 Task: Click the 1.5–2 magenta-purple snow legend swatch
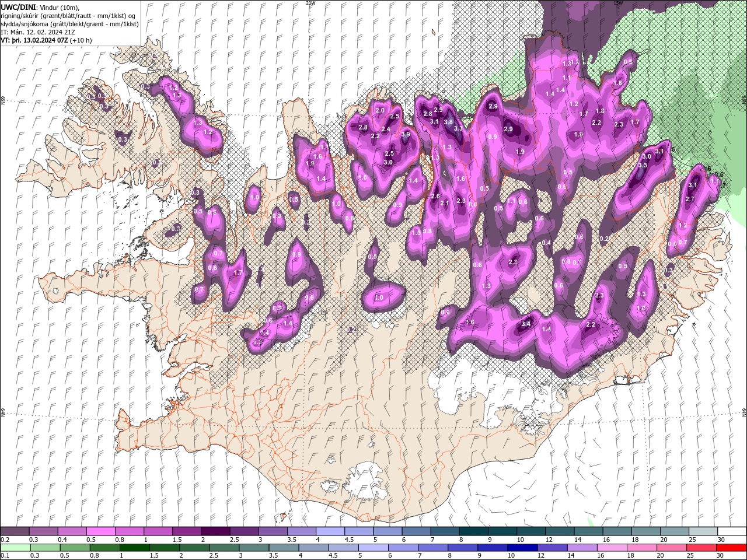(x=186, y=531)
